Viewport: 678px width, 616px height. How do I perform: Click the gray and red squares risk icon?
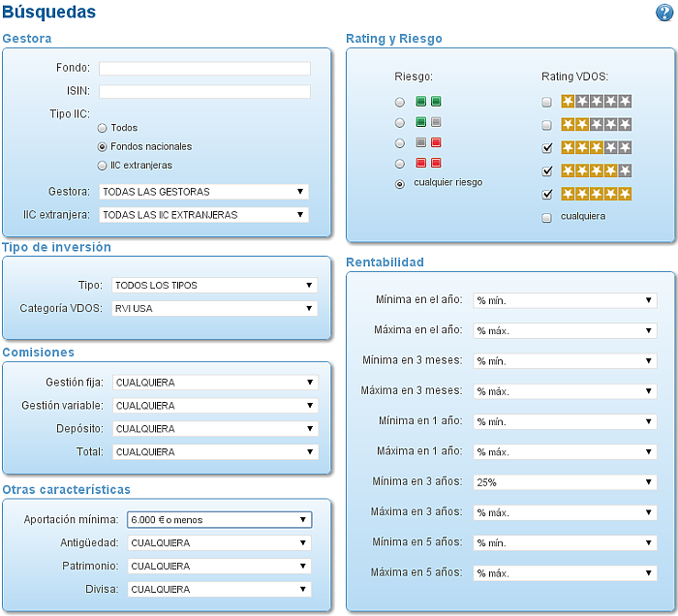pos(428,142)
